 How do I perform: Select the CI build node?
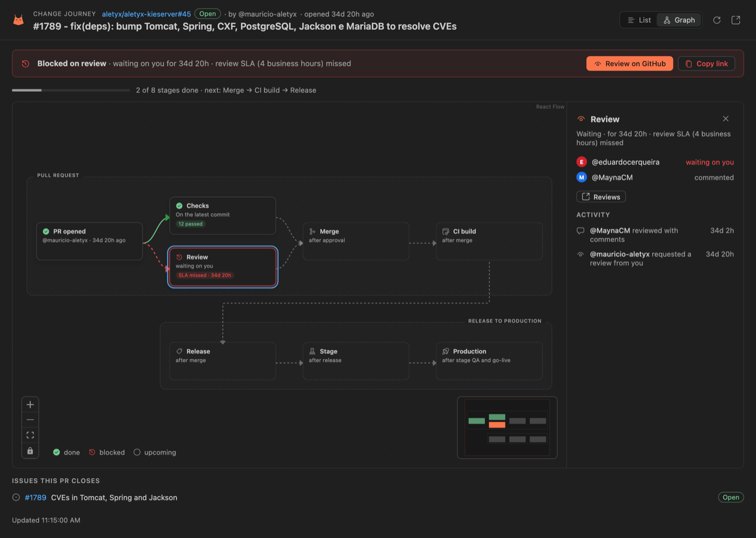pyautogui.click(x=489, y=241)
